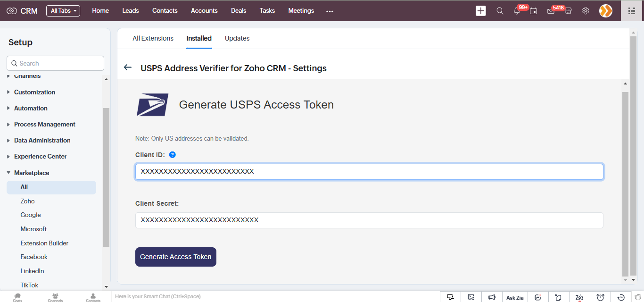Open the Zia icon in bottom bar

click(x=579, y=297)
